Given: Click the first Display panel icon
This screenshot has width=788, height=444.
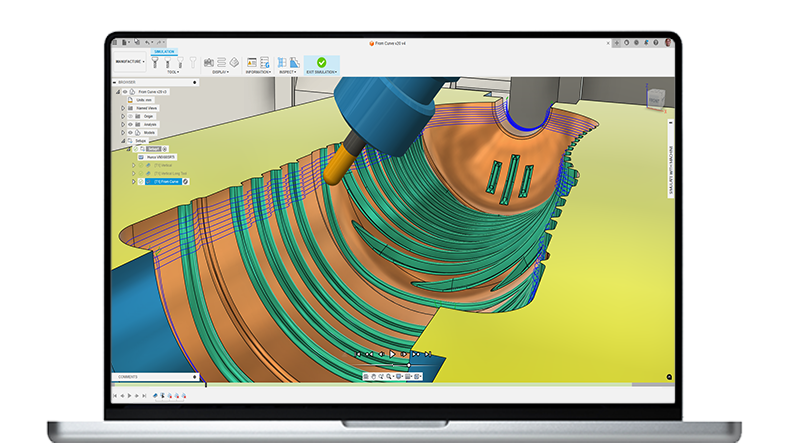Looking at the screenshot, I should coord(208,62).
